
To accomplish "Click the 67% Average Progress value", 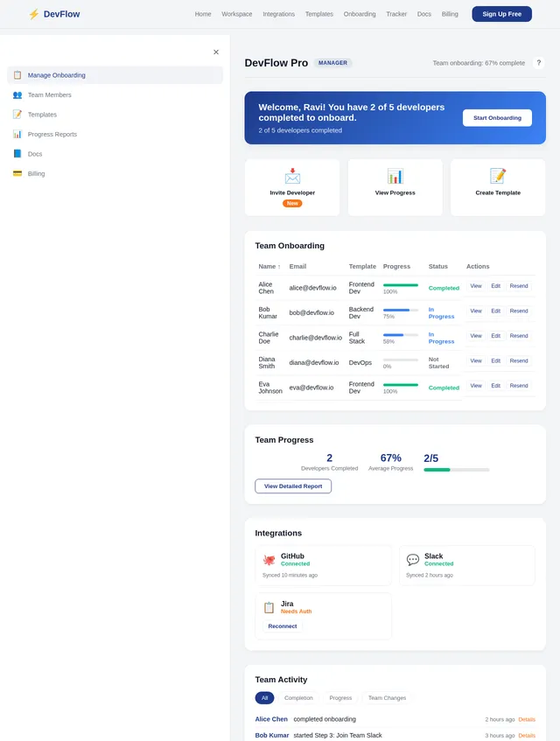I will (391, 458).
